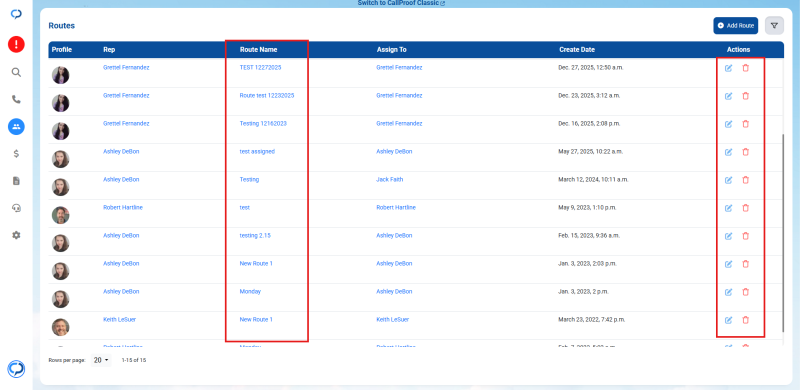Open the search magnifier in sidebar
This screenshot has height=390, width=800.
coord(16,72)
